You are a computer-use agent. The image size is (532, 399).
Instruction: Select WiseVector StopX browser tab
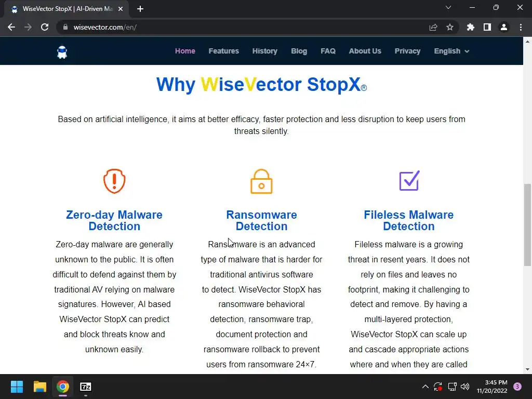(66, 9)
